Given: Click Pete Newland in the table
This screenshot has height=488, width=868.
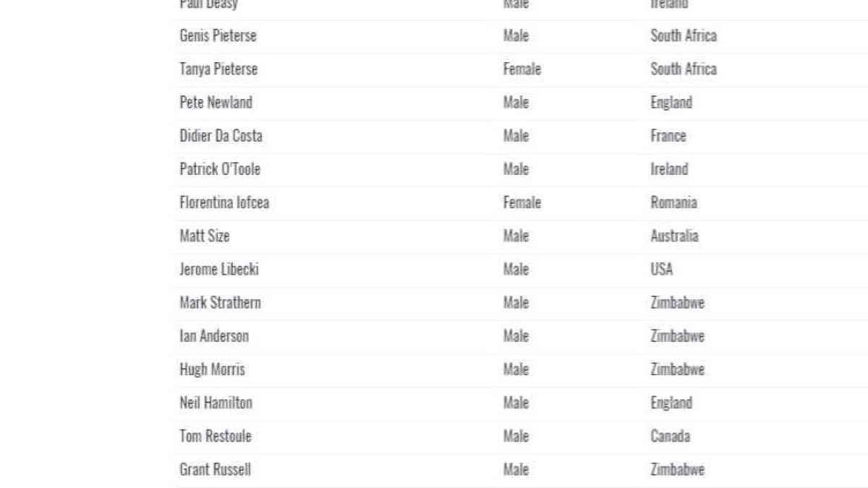Looking at the screenshot, I should tap(216, 103).
